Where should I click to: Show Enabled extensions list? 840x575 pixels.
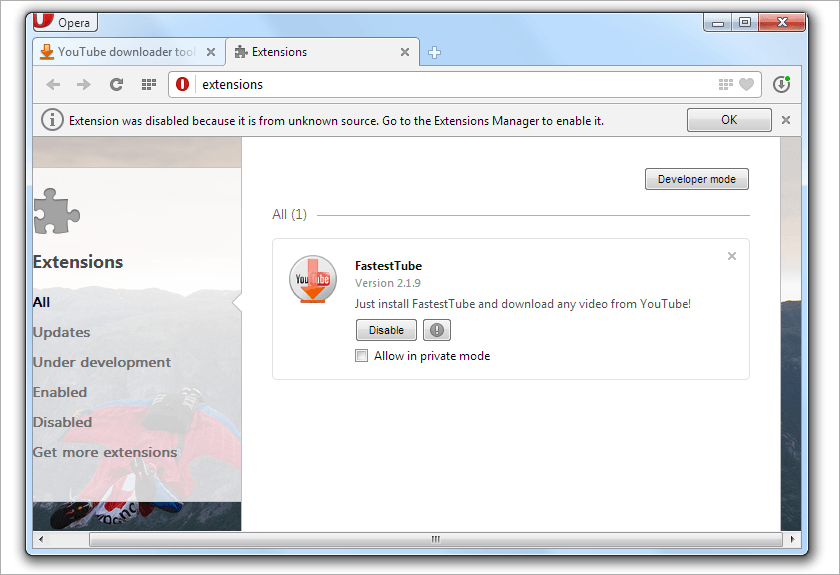tap(60, 392)
